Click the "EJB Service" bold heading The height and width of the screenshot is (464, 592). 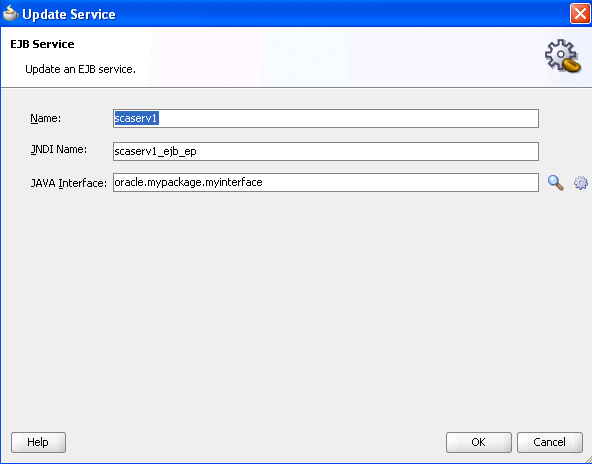(42, 44)
